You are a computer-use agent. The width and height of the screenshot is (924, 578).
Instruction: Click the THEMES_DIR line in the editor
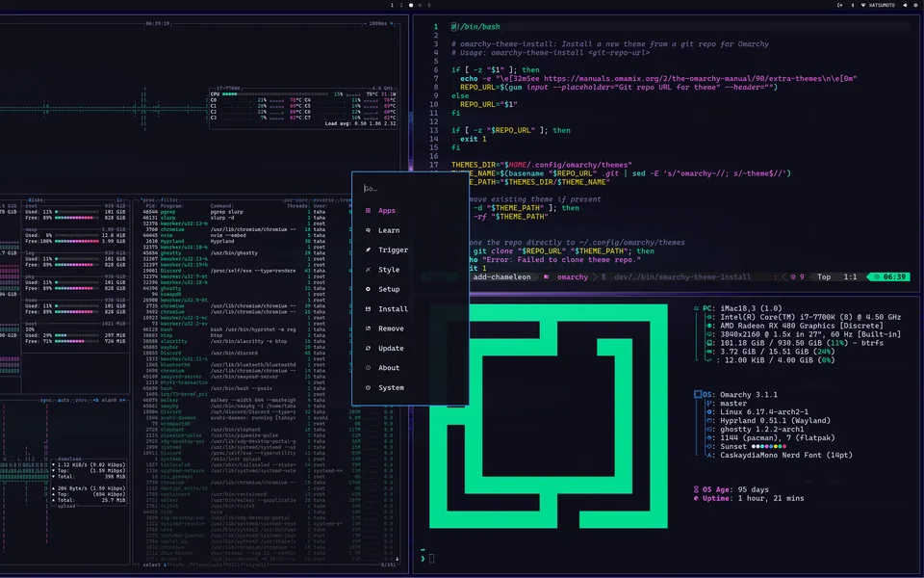(x=542, y=165)
